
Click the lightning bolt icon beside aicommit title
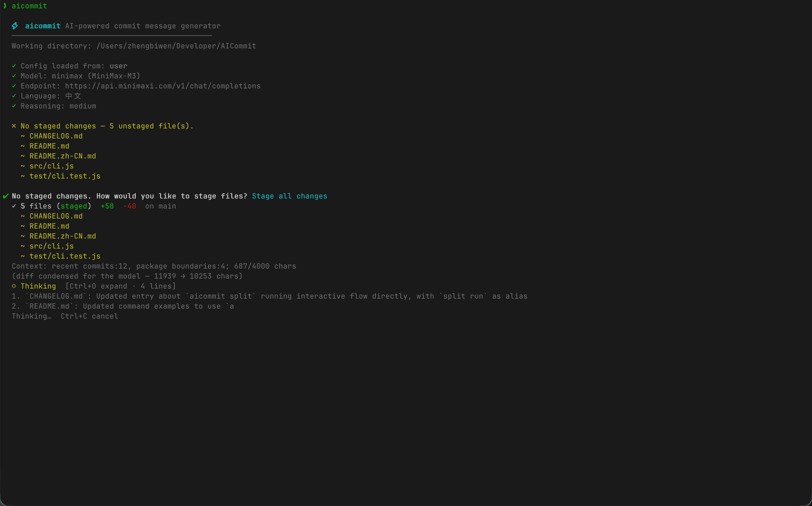click(x=15, y=26)
